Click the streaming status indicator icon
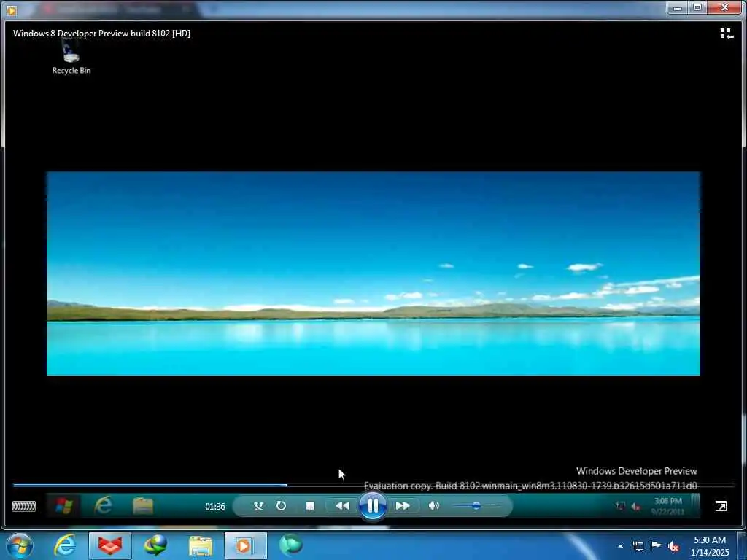Screen dimensions: 747x560 click(x=24, y=506)
